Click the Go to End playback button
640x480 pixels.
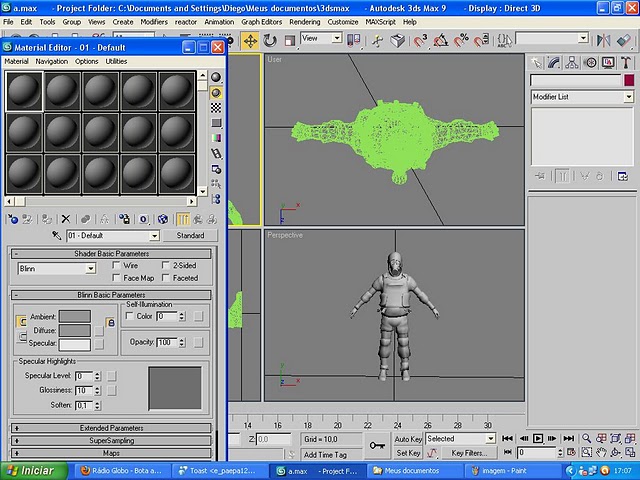click(568, 438)
